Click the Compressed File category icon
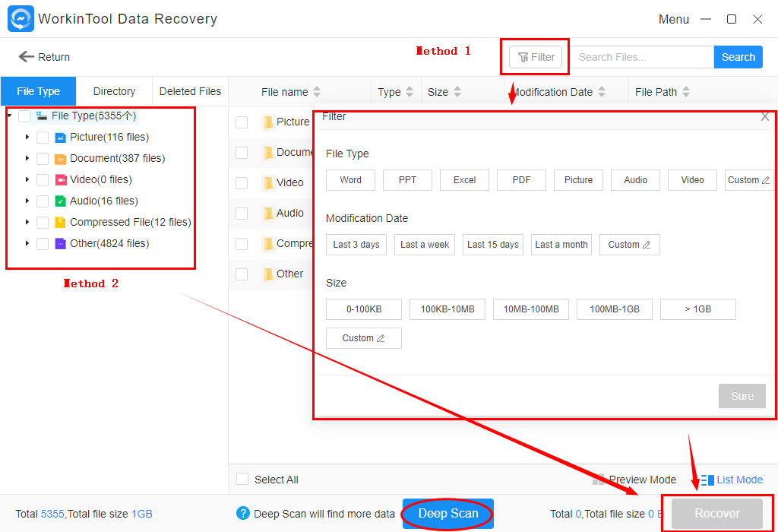The height and width of the screenshot is (532, 778). click(x=61, y=223)
